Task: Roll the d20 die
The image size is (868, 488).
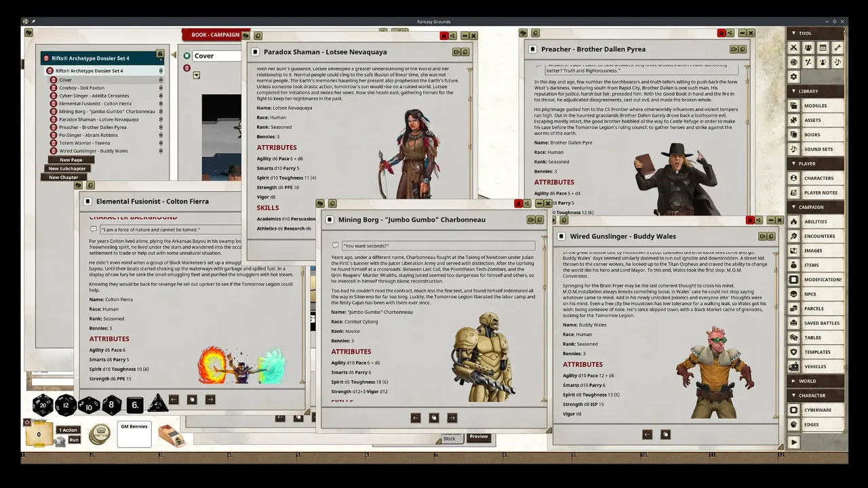Action: tap(43, 405)
